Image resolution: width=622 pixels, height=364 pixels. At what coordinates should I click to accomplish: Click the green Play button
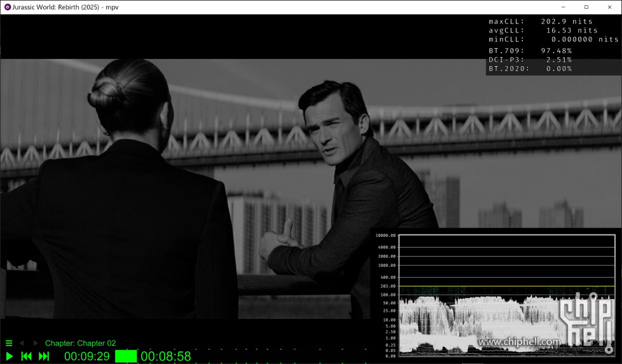10,356
